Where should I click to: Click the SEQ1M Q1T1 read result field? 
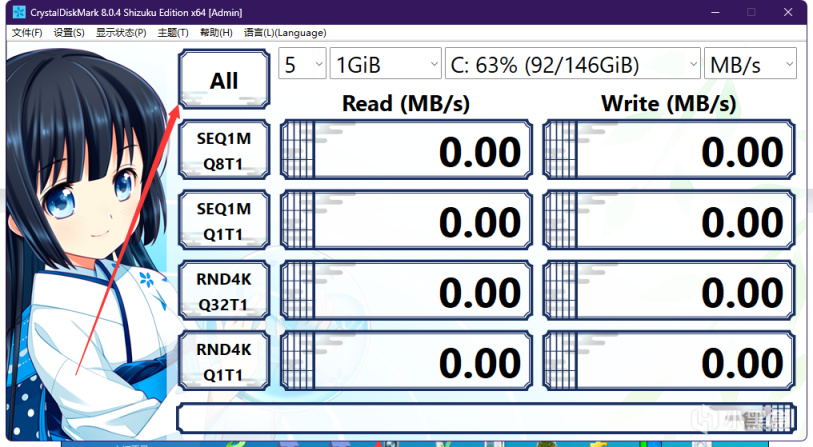406,220
